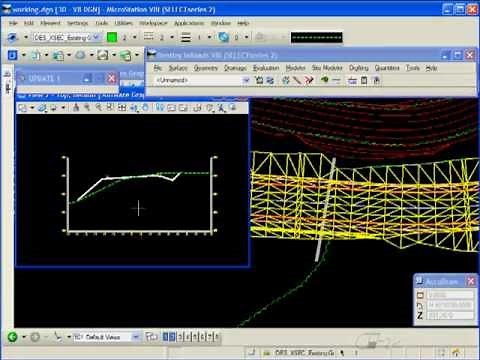Open the Evaluation menu in InRoads
This screenshot has height=360, width=480.
tap(266, 68)
